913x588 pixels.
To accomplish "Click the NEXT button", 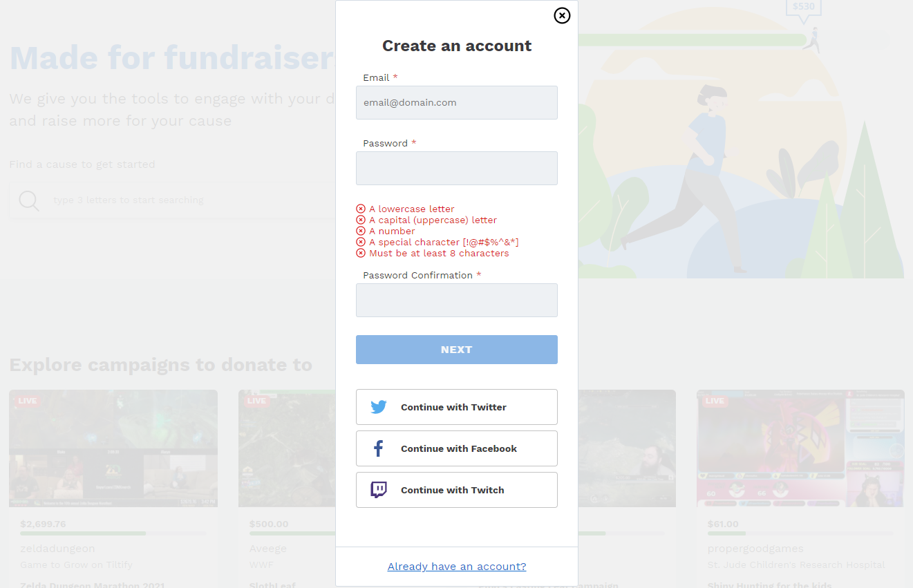I will point(457,350).
